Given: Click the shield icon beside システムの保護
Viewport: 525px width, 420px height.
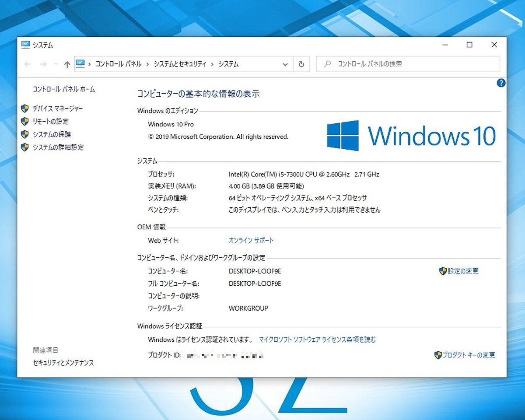Looking at the screenshot, I should (25, 134).
